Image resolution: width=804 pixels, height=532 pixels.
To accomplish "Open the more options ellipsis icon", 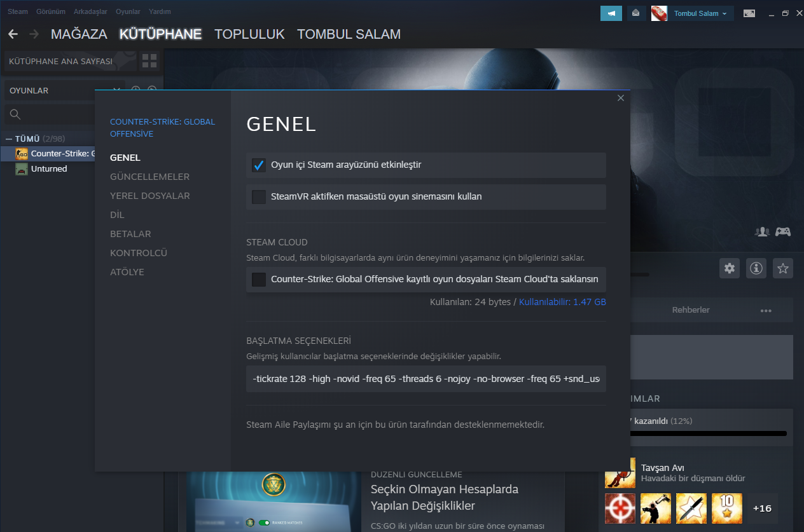I will (x=766, y=310).
